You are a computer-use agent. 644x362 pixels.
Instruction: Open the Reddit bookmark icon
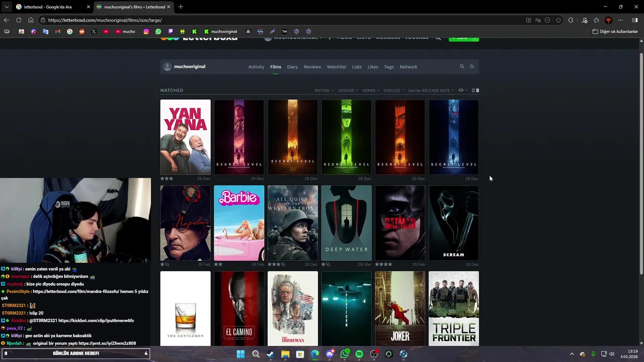pos(82,31)
